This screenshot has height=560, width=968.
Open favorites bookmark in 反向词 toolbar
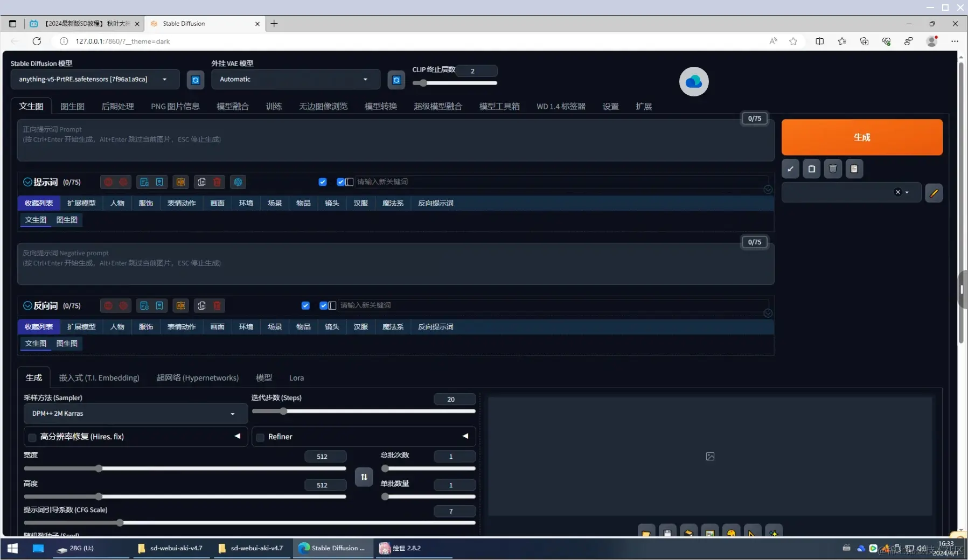coord(159,306)
